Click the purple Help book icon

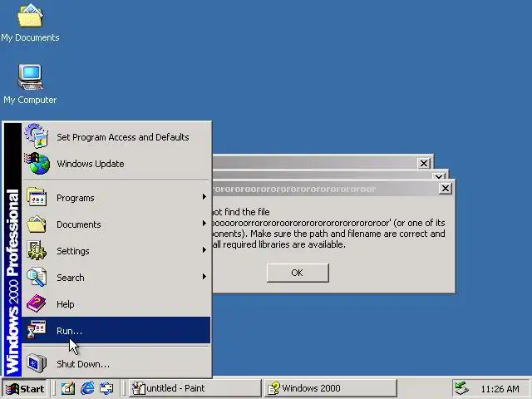[x=37, y=303]
